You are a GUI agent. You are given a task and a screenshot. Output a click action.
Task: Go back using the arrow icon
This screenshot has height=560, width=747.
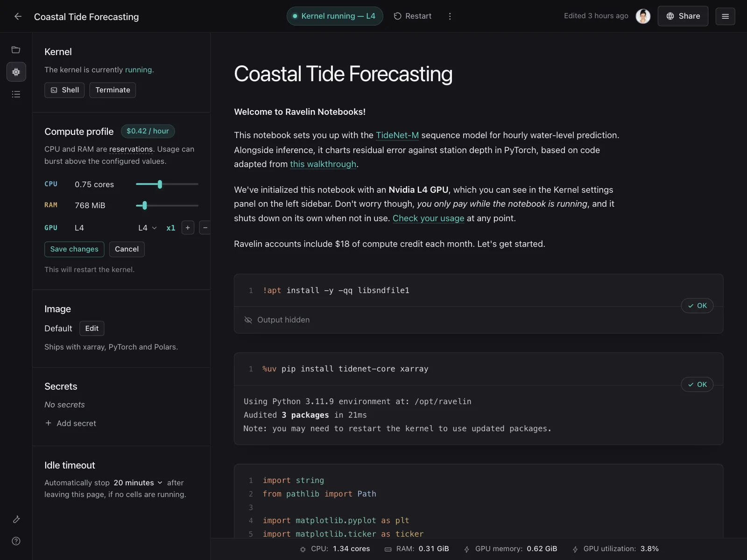(18, 16)
